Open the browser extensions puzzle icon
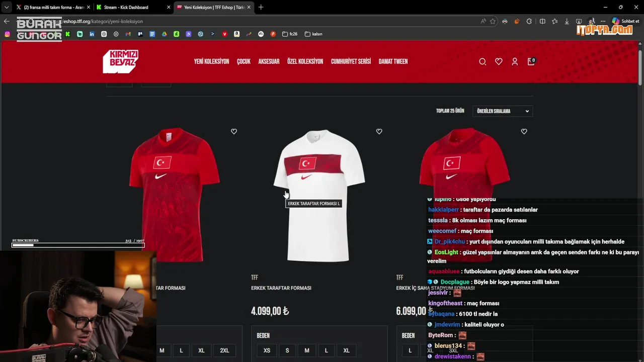The height and width of the screenshot is (362, 644). (529, 21)
